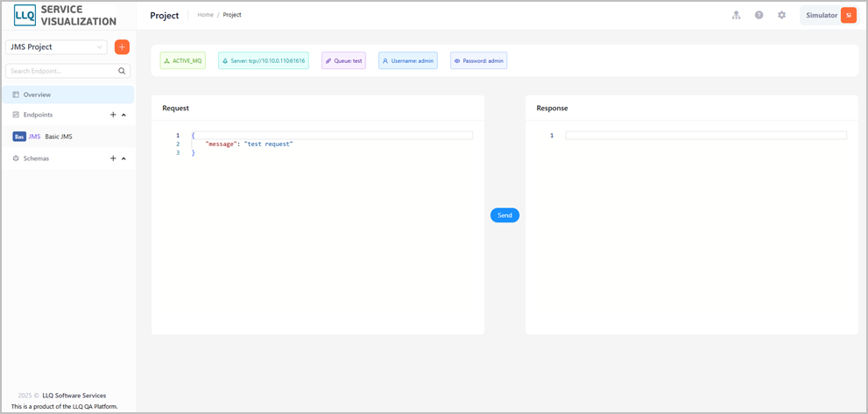Open the help question mark icon

click(759, 16)
